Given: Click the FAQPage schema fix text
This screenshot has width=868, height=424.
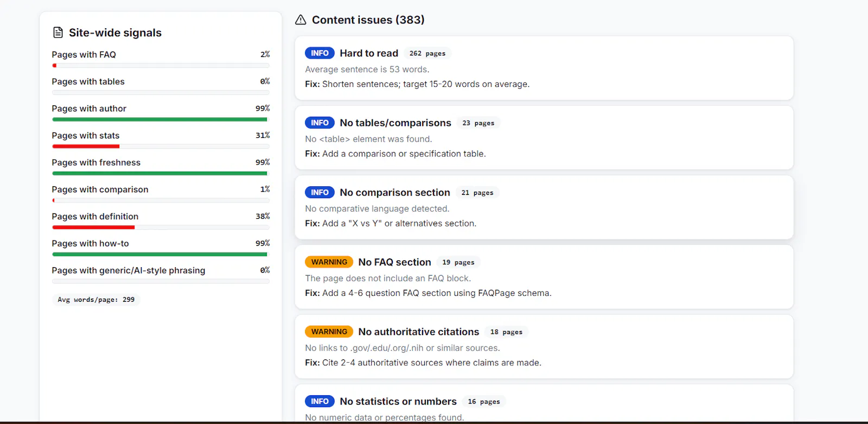Looking at the screenshot, I should pos(437,293).
